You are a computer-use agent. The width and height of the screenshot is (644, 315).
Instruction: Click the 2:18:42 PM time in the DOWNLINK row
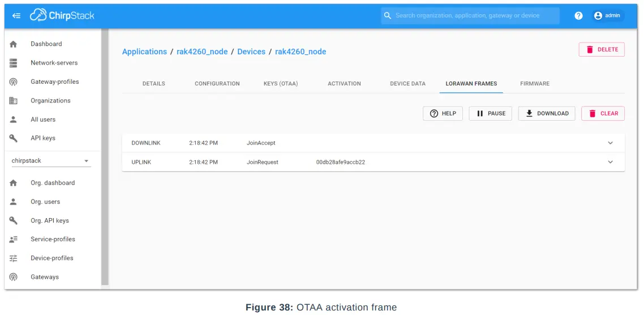tap(203, 143)
